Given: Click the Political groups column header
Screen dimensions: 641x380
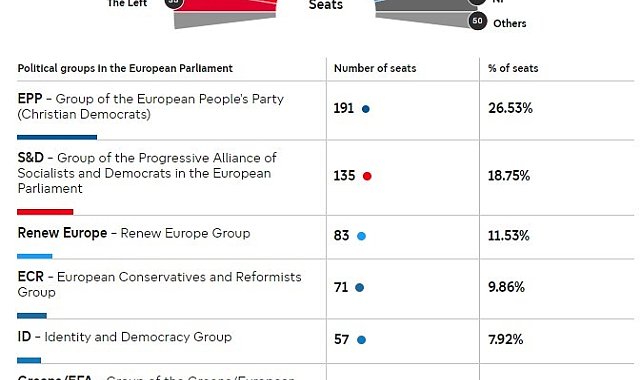Looking at the screenshot, I should (x=125, y=68).
